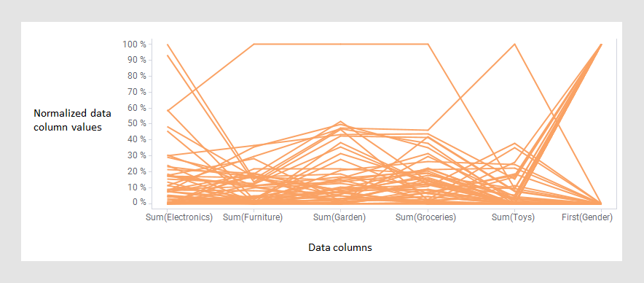The image size is (644, 283).
Task: Select the First(Gender) column label
Action: click(x=587, y=217)
